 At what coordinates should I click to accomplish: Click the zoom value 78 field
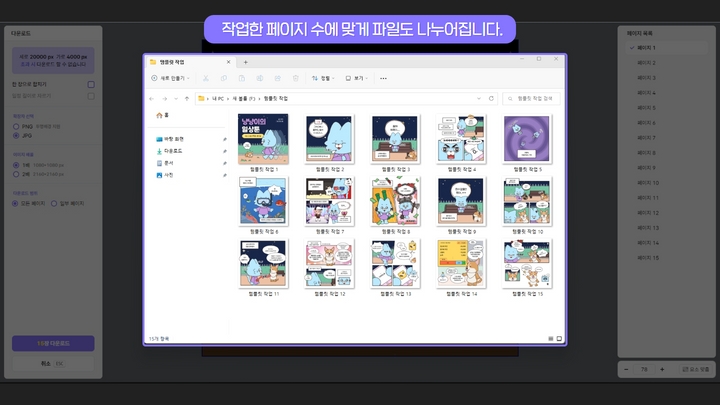click(x=644, y=369)
